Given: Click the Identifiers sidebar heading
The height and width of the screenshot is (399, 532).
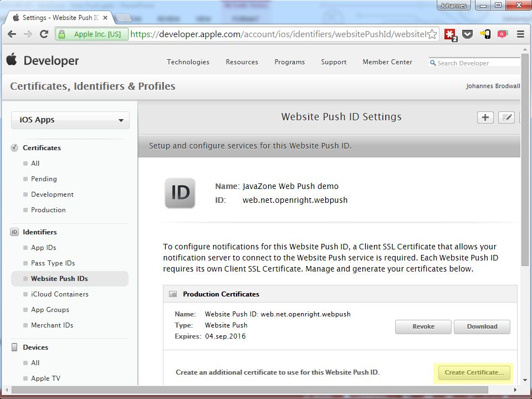Looking at the screenshot, I should pos(40,232).
